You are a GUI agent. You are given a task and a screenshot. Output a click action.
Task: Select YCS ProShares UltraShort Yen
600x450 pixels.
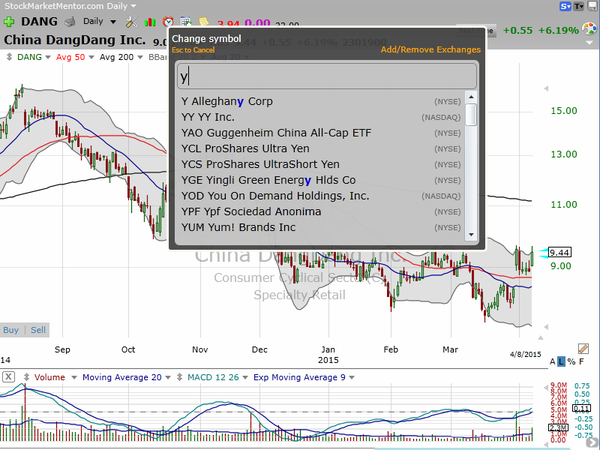coord(321,164)
